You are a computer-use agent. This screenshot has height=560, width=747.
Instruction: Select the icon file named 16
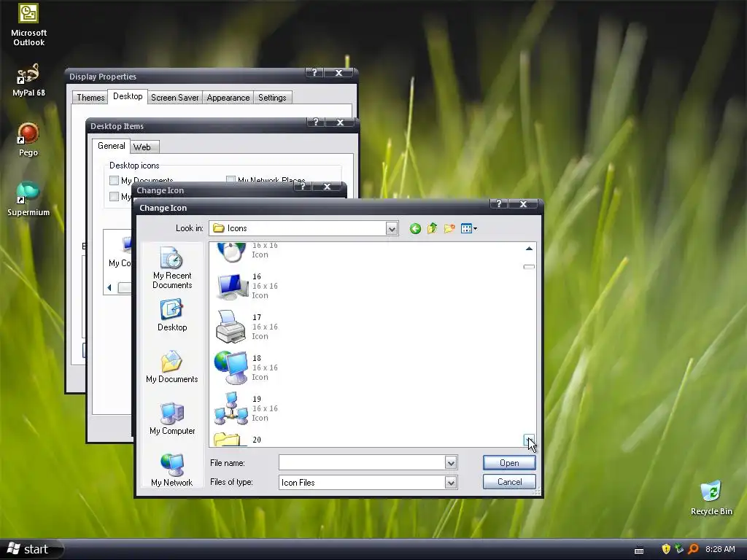[x=247, y=286]
